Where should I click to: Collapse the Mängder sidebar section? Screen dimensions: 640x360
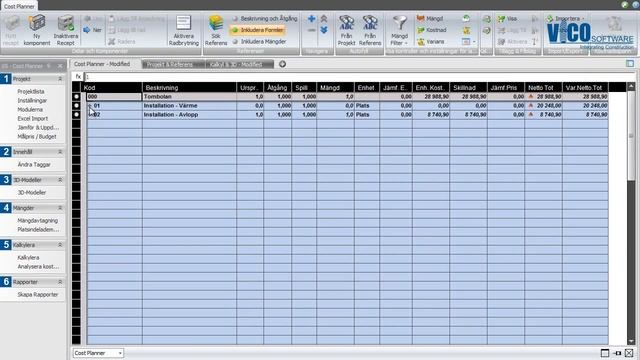click(x=60, y=208)
